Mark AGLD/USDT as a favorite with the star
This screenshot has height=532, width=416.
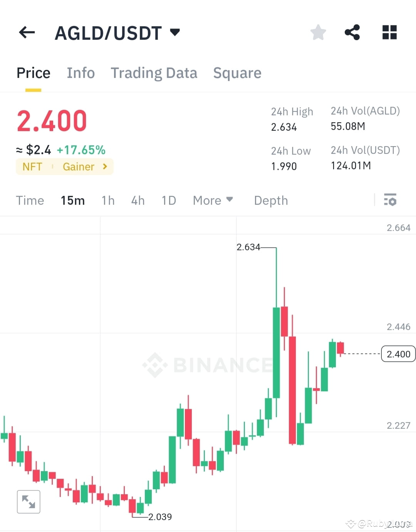(318, 32)
